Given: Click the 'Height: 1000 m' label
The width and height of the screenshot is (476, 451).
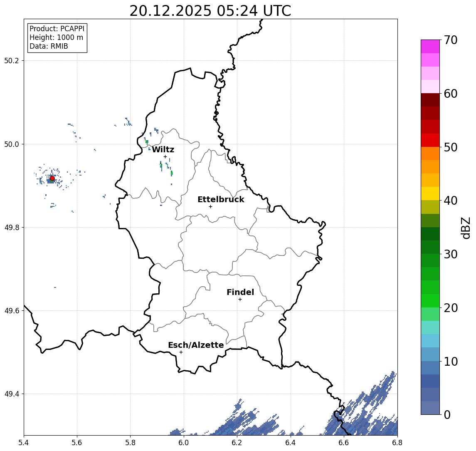Looking at the screenshot, I should click(56, 37).
